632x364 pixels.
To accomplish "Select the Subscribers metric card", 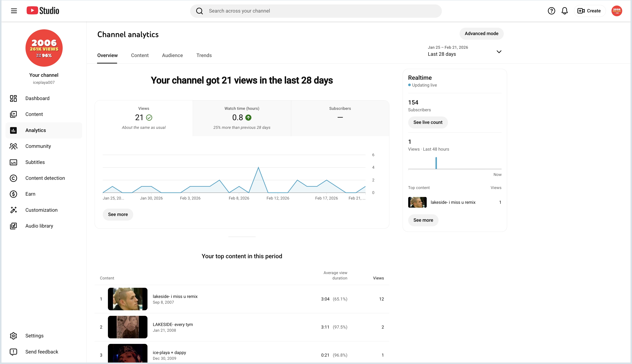I will coord(340,118).
